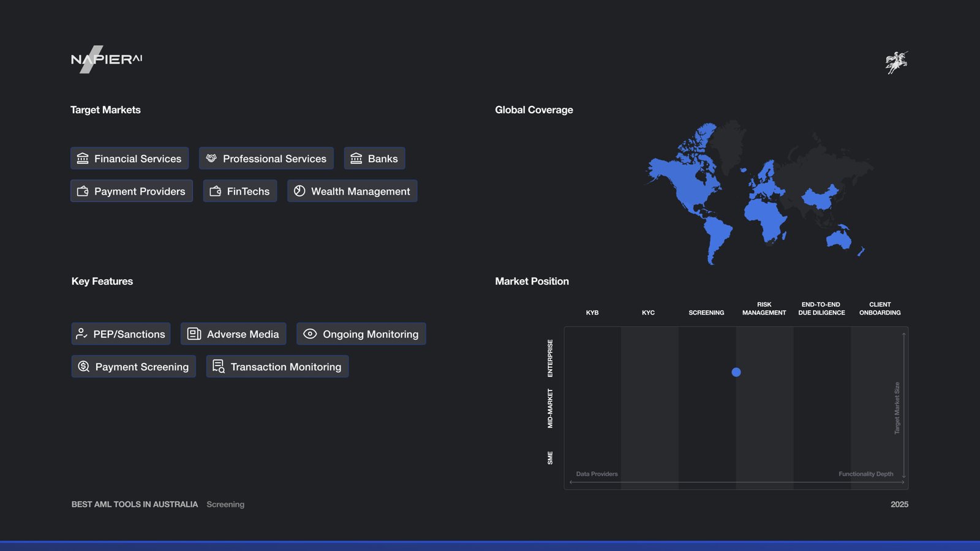
Task: Click the ENTERPRISE axis label
Action: pos(550,358)
